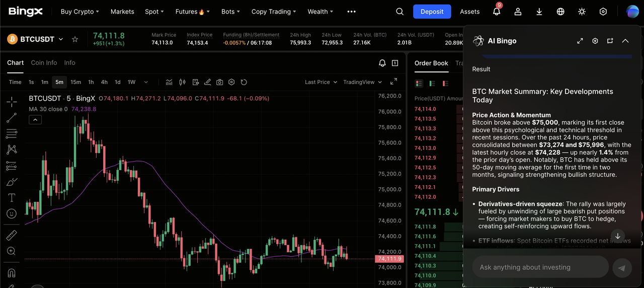Collapse the MA indicator legend chevron

click(35, 119)
